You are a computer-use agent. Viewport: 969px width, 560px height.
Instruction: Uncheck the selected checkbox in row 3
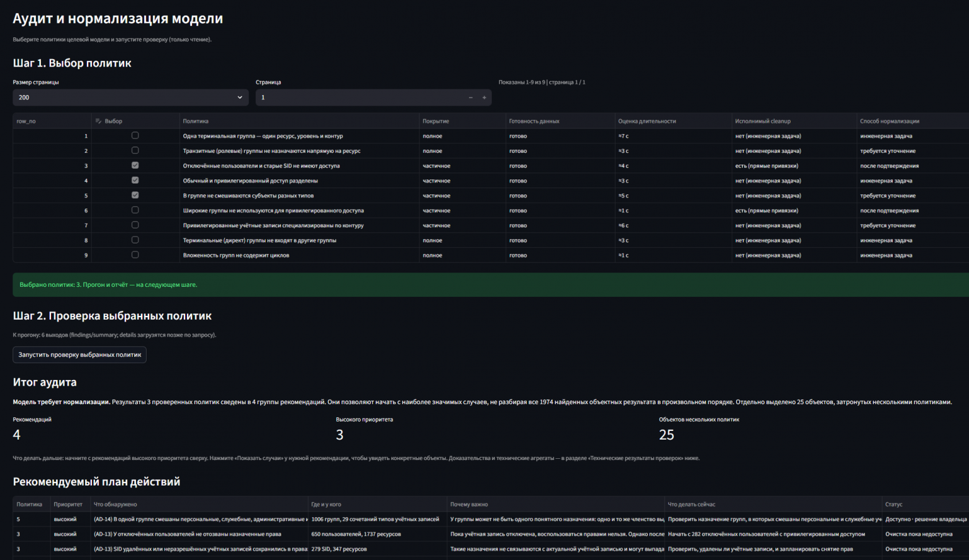(x=135, y=165)
